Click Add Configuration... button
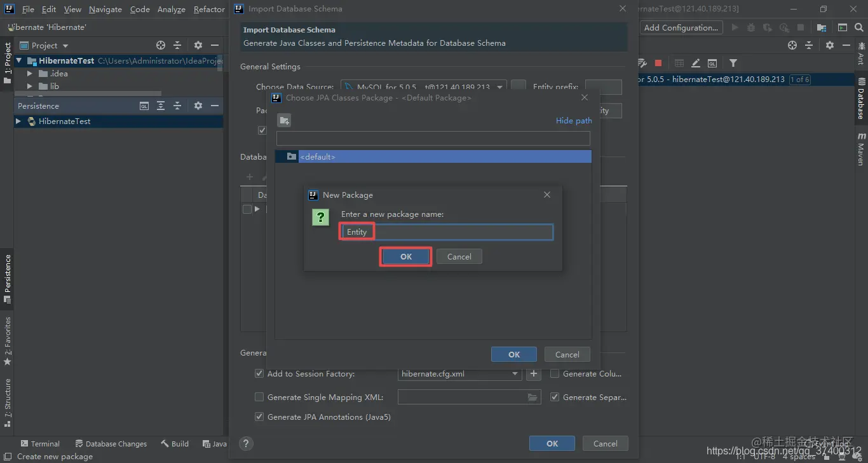Screen dimensions: 868x463 click(681, 27)
